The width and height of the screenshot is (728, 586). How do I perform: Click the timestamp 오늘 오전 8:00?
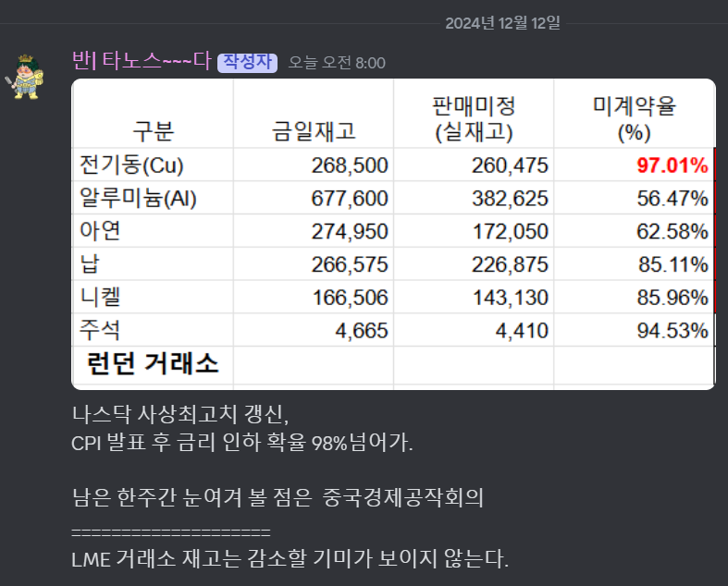click(x=337, y=63)
